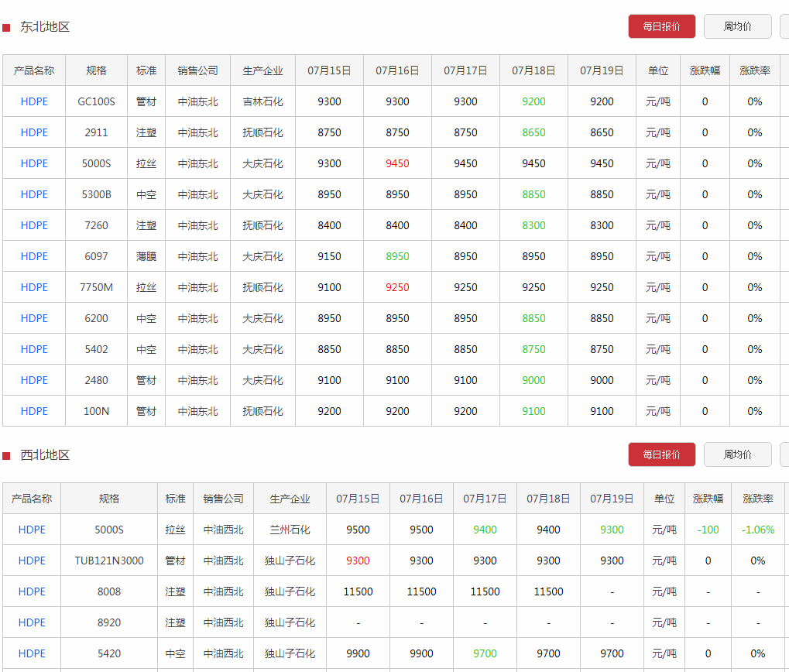Click 07月15日 column header in 东北地区 table
The image size is (789, 672).
[329, 70]
